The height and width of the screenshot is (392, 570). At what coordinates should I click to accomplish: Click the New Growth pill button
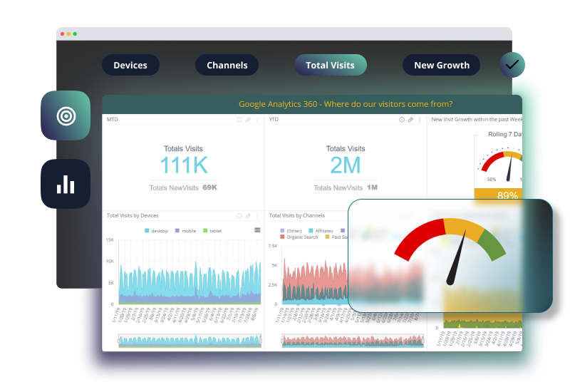pyautogui.click(x=441, y=65)
